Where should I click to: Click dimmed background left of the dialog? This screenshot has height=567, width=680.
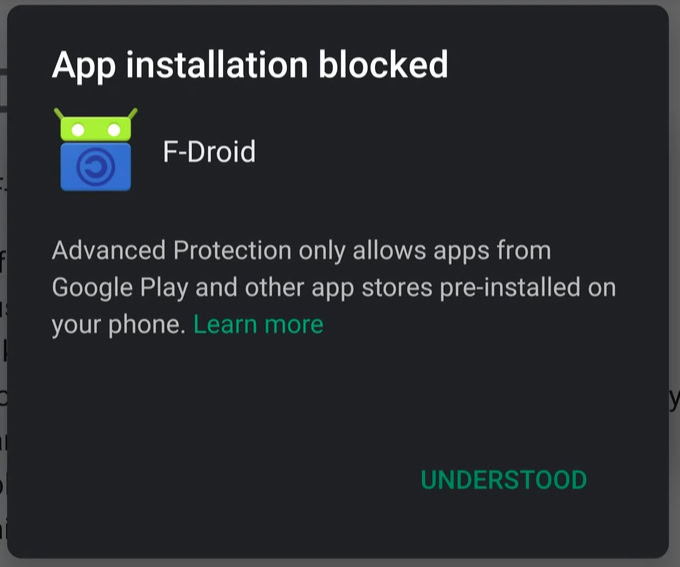(3, 300)
